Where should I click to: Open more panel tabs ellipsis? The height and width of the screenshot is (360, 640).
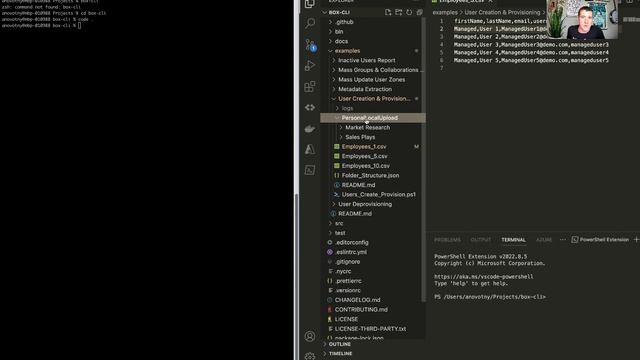tap(563, 240)
